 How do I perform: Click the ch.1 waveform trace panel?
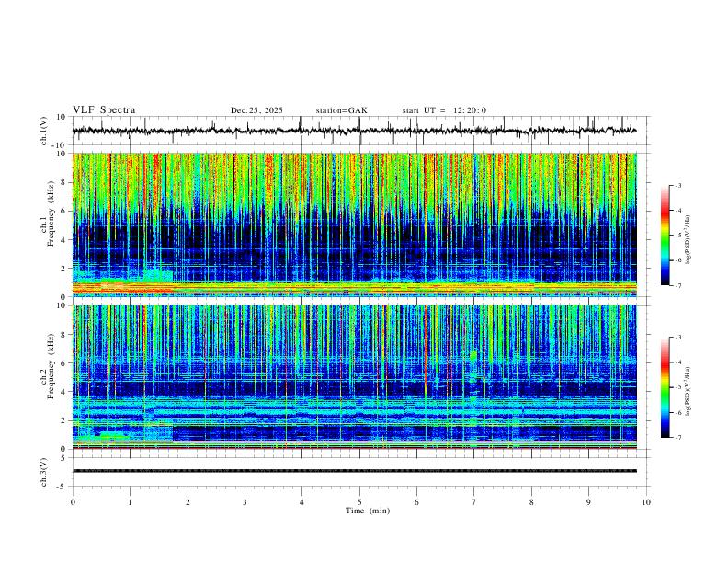[360, 131]
